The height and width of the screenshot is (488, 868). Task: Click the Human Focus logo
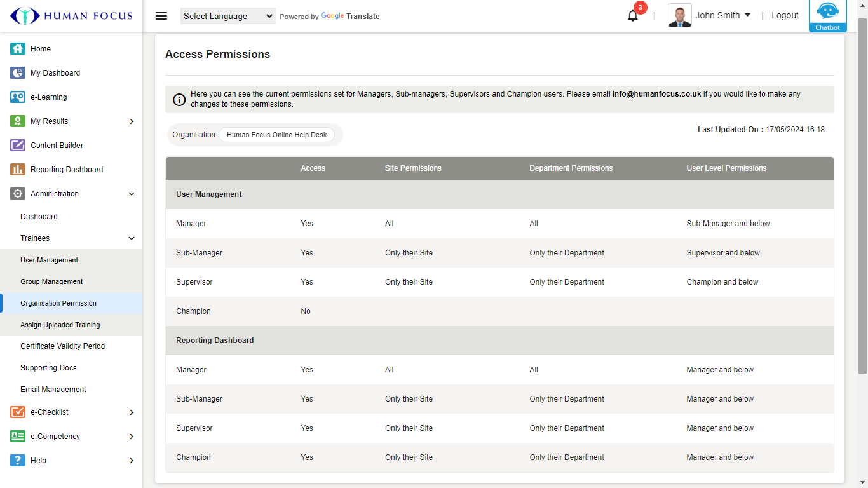[71, 16]
